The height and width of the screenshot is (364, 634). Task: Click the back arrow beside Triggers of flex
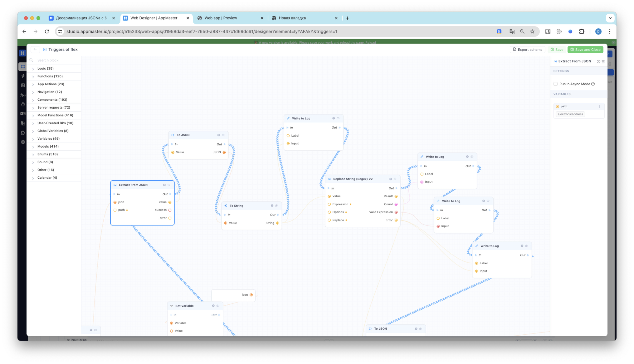coord(35,49)
